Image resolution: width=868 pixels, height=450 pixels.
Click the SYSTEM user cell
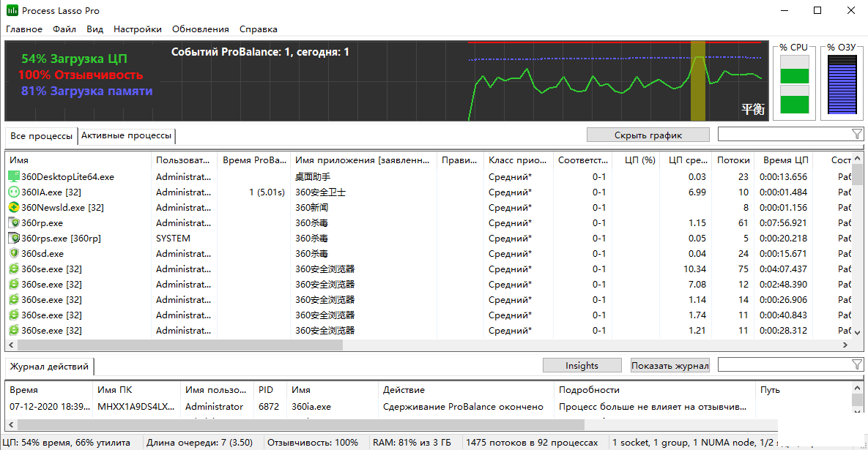[x=173, y=239]
